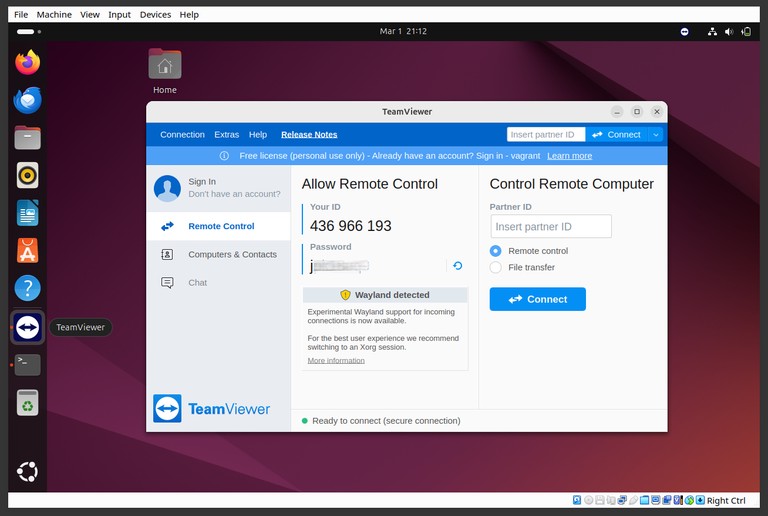Screen dimensions: 768x516
Task: Click the TeamViewer icon in the dock
Action: click(27, 327)
